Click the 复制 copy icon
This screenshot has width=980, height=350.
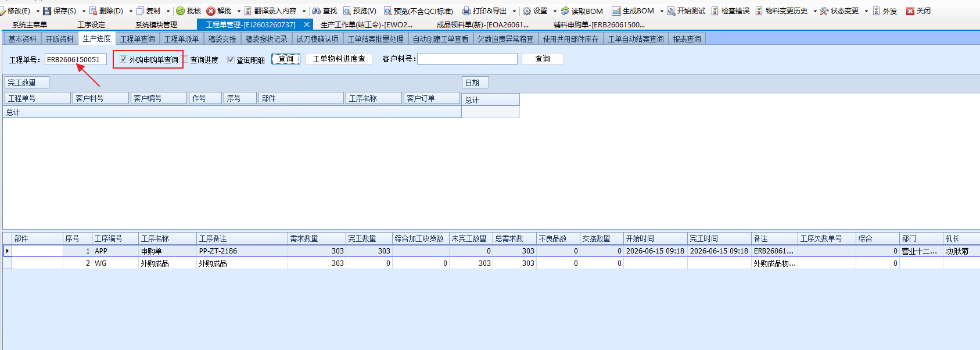140,11
